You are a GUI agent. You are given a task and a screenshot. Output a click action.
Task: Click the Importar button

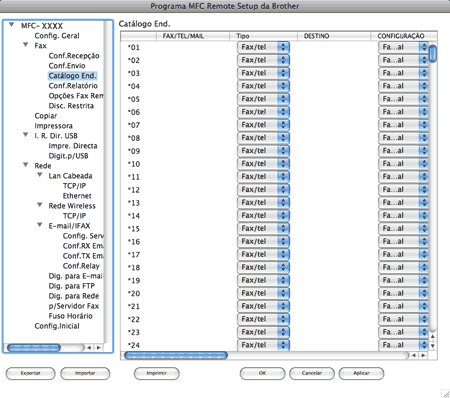(x=85, y=373)
